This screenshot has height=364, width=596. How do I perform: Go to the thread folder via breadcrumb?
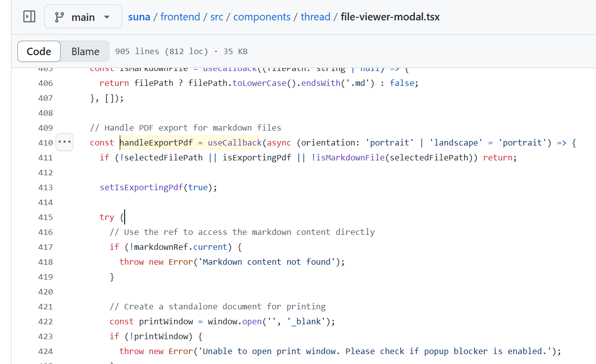[x=315, y=16]
